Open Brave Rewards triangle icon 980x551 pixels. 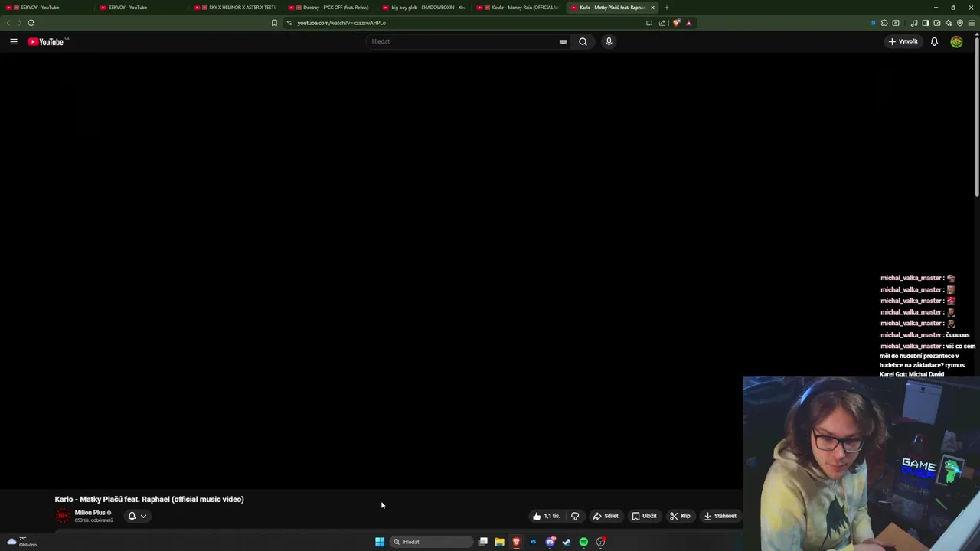(688, 23)
